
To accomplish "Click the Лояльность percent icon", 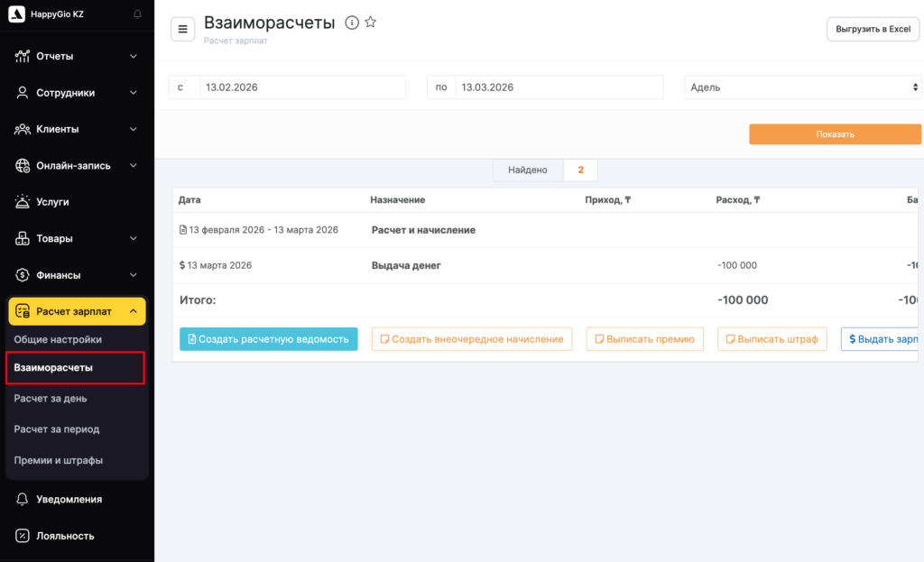I will (x=23, y=536).
